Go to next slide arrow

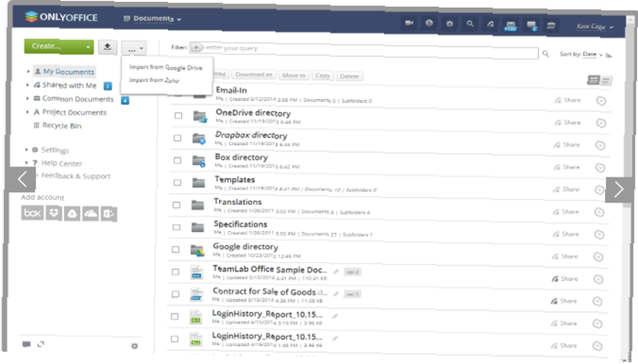point(619,189)
